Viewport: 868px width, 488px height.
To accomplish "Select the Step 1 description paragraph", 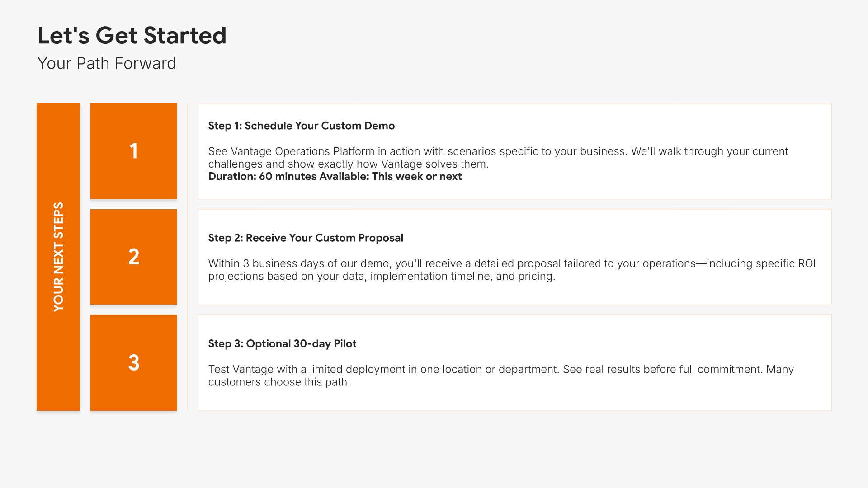I will 497,157.
